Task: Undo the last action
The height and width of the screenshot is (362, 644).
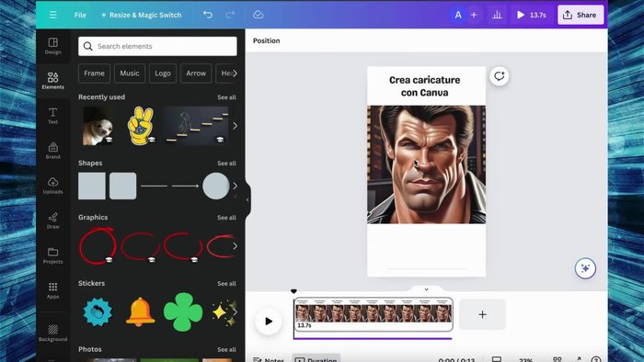Action: coord(208,15)
